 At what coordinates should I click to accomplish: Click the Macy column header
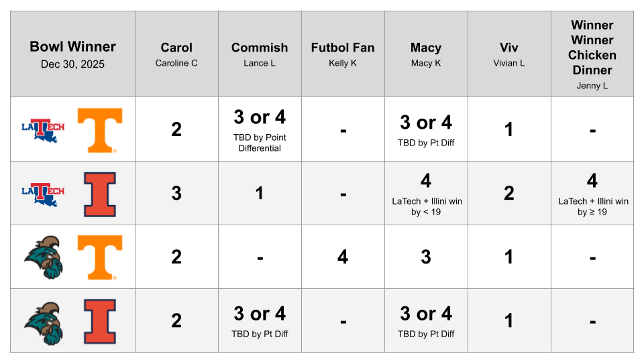coord(426,54)
